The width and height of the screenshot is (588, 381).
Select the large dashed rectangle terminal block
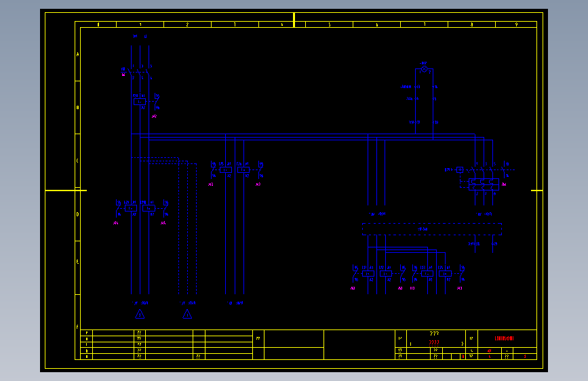click(x=431, y=229)
